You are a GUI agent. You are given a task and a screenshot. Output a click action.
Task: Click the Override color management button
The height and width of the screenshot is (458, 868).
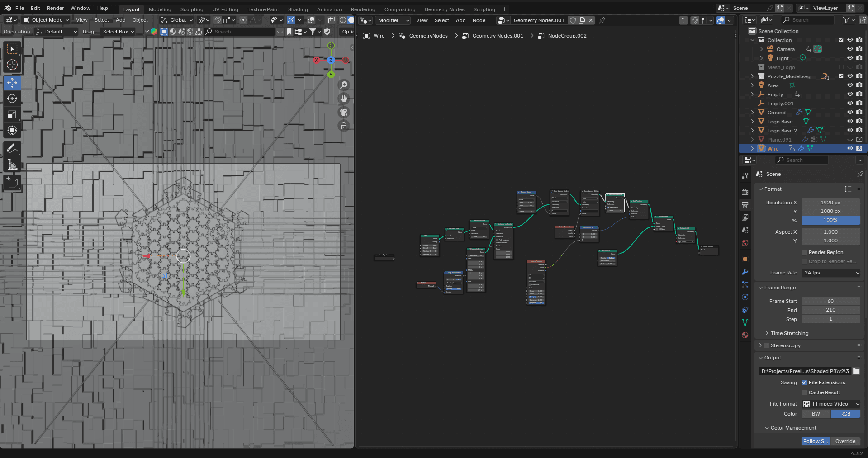[845, 441]
